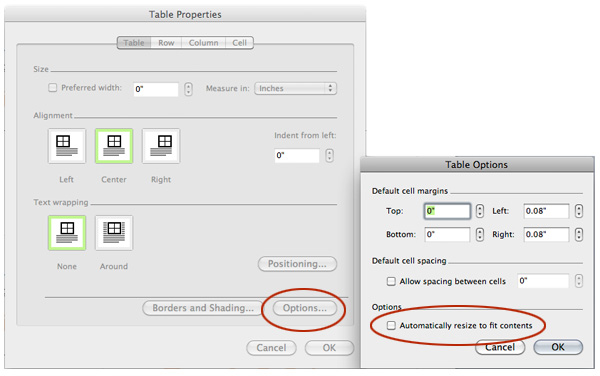Click the Preferred width input field
This screenshot has width=600, height=376.
(x=156, y=89)
